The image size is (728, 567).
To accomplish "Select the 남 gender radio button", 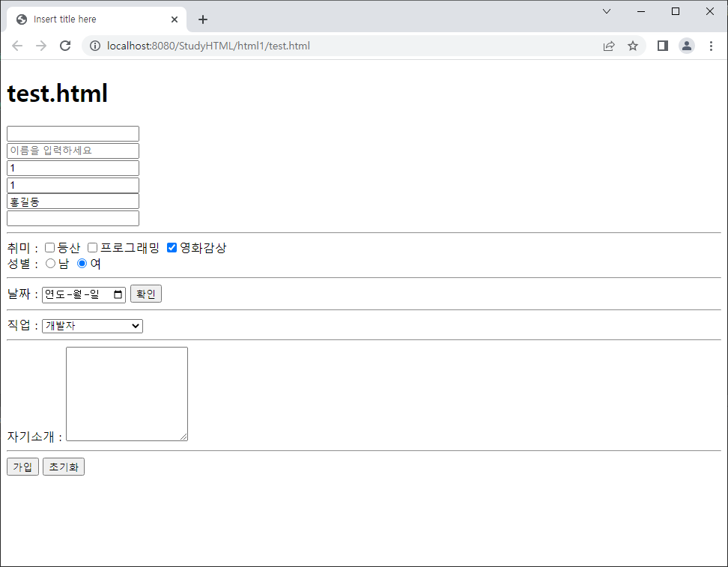I will click(x=50, y=264).
